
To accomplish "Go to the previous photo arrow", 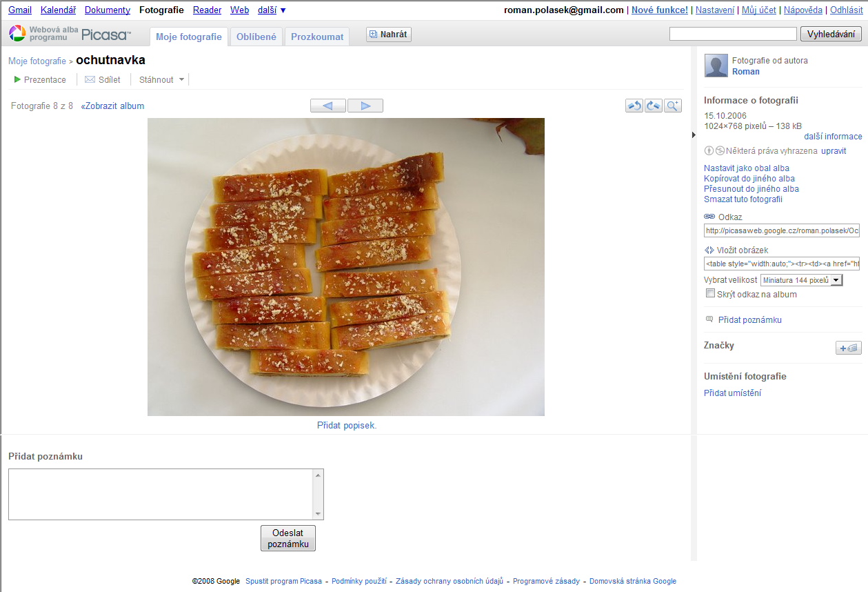I will (328, 106).
